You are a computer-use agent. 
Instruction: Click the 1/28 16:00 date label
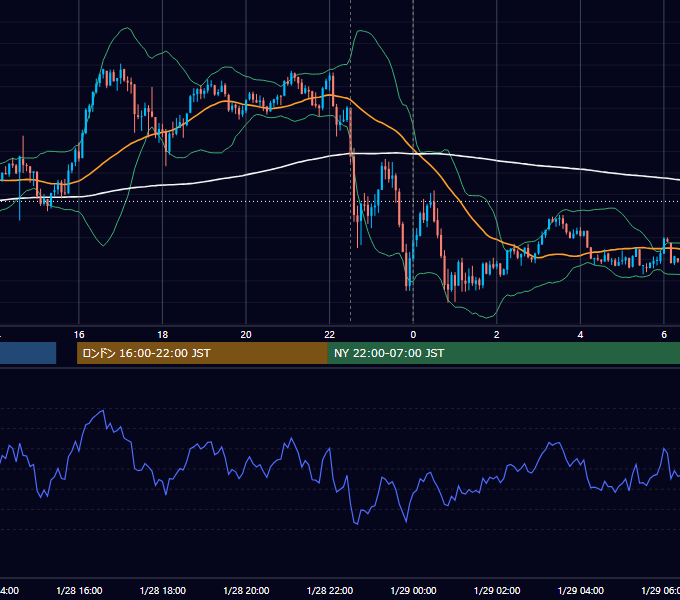(x=79, y=590)
